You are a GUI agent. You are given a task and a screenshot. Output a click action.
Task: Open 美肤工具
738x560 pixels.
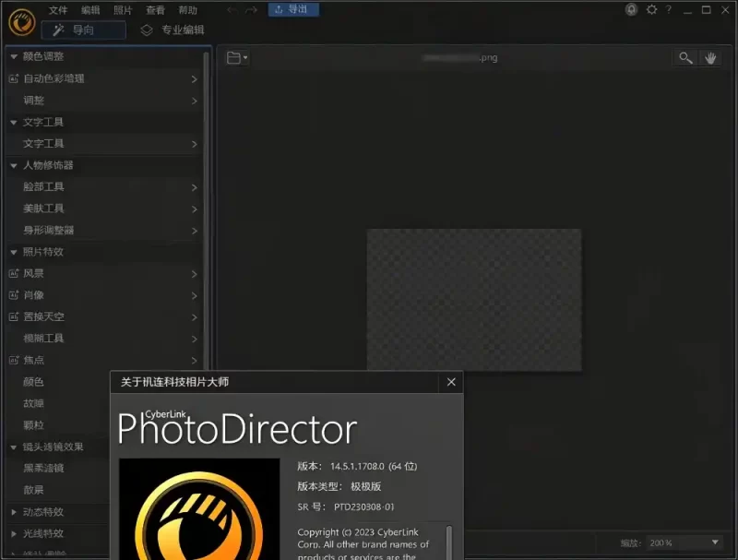click(x=103, y=209)
